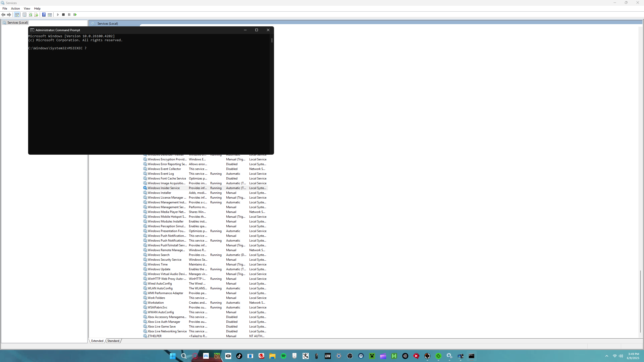This screenshot has height=362, width=644.
Task: Show hidden system tray icons chevron
Action: [x=607, y=356]
